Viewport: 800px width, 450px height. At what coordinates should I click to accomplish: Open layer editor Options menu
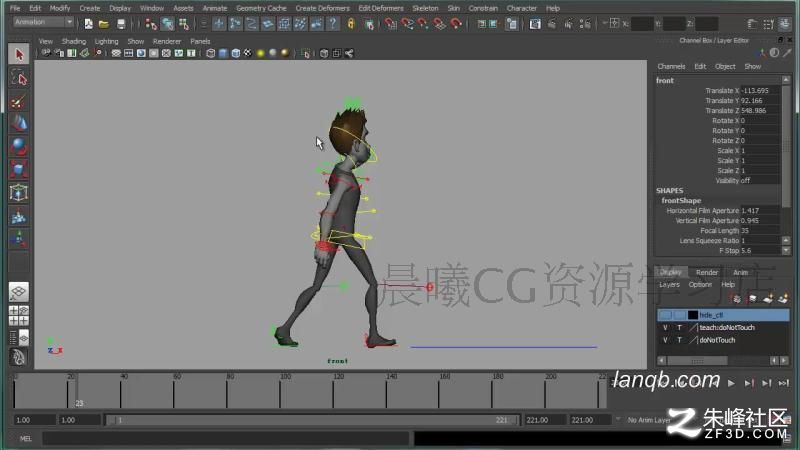tap(700, 285)
